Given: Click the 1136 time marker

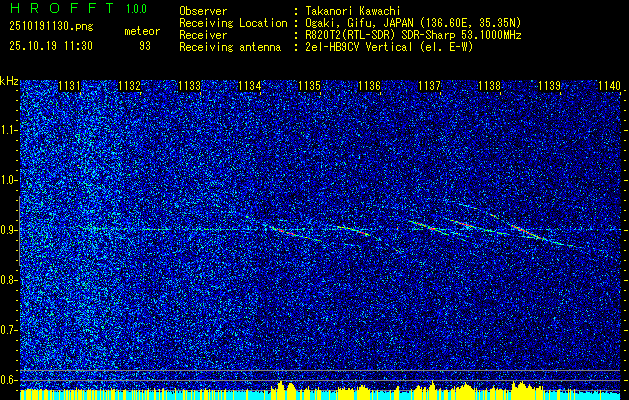Looking at the screenshot, I should point(369,86).
